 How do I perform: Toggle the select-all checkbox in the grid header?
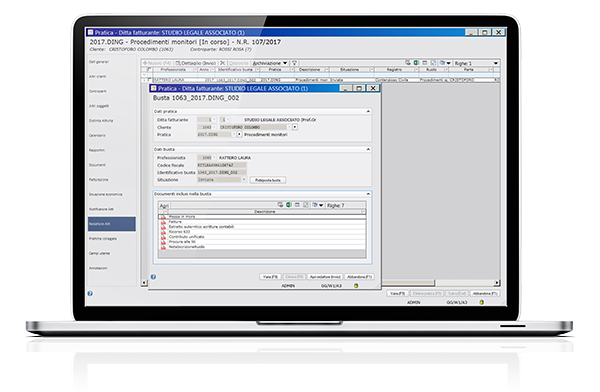click(150, 70)
